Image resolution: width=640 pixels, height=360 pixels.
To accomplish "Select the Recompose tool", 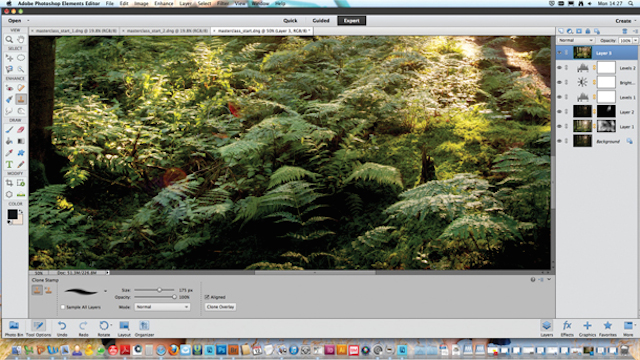I will tap(21, 183).
